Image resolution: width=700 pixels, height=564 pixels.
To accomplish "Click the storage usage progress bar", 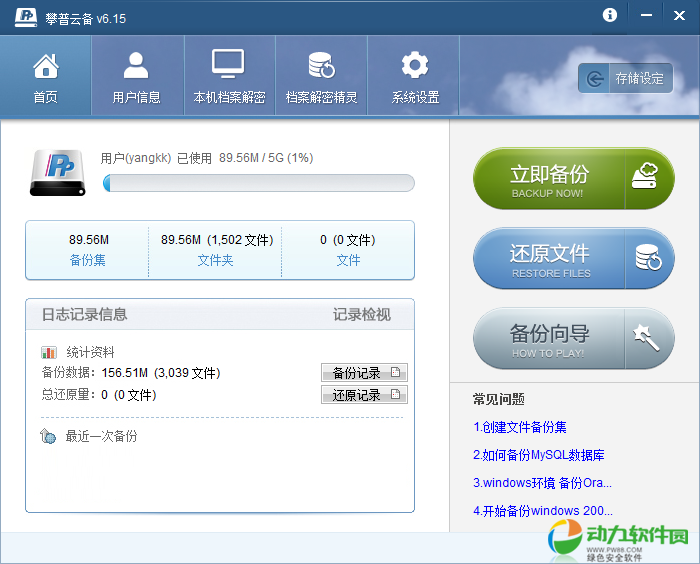I will [258, 183].
